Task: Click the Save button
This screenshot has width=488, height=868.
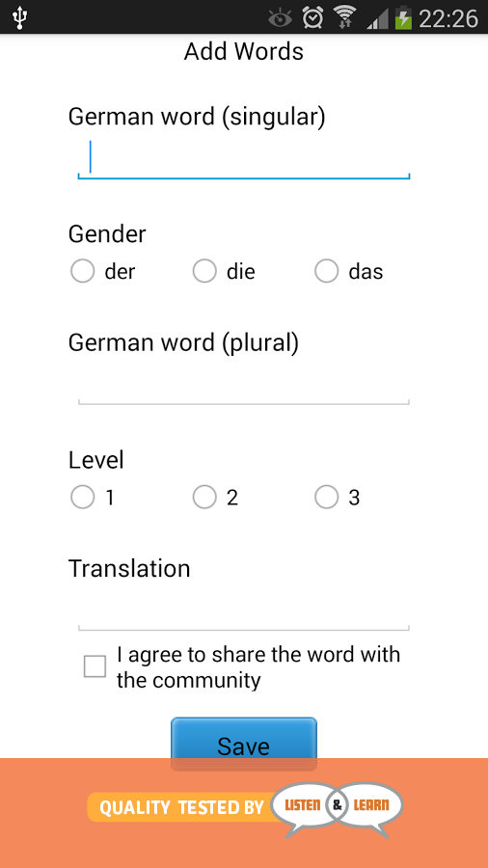Action: coord(243,744)
